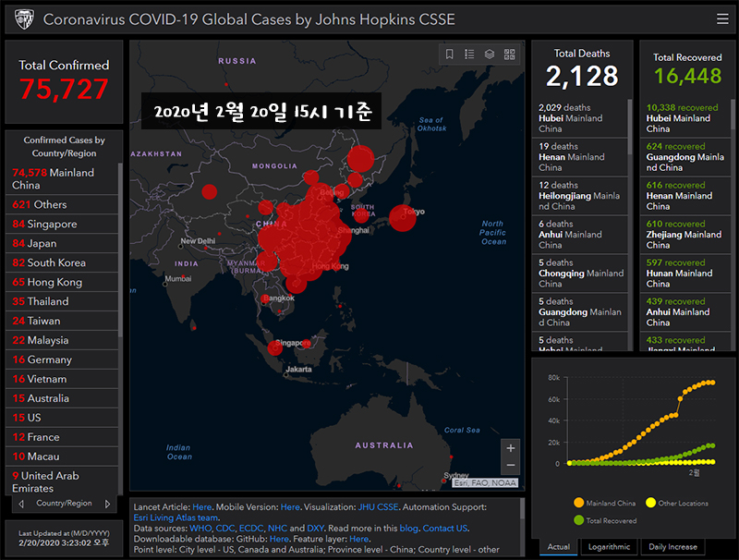Select the '16 Germany' row
Screen dimensions: 739x560
(x=62, y=359)
